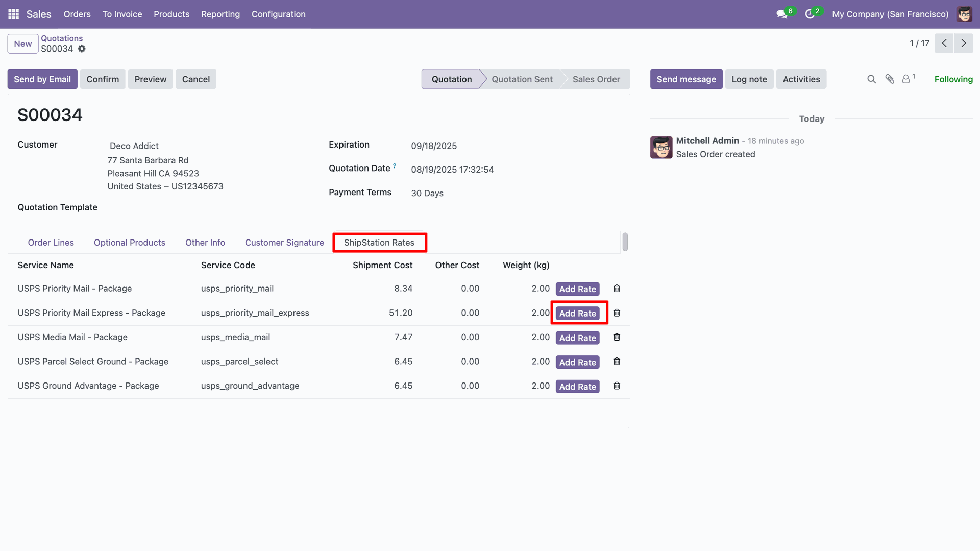Open the chat messages icon
This screenshot has height=551, width=980.
click(x=781, y=14)
